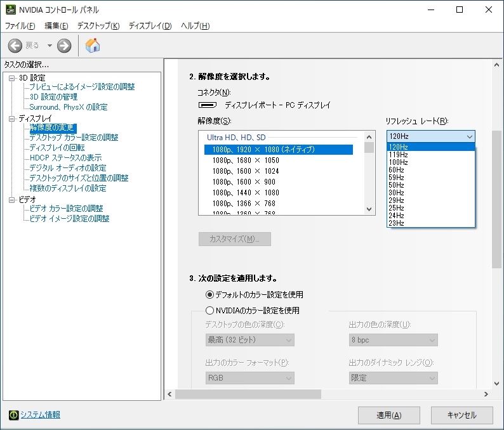Screen dimensions: 504x430
Task: Select デフォルトのカラー設定を使用 radio
Action: point(209,294)
